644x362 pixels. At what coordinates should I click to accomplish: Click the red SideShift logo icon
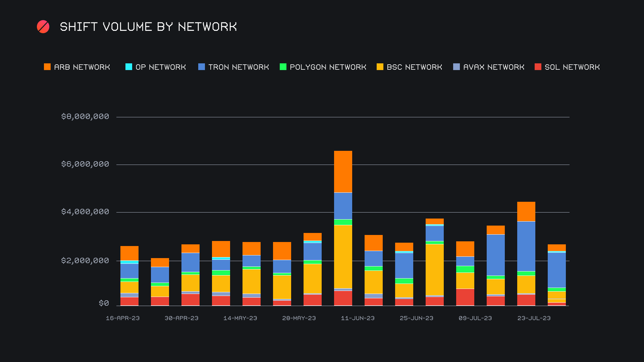[x=43, y=27]
